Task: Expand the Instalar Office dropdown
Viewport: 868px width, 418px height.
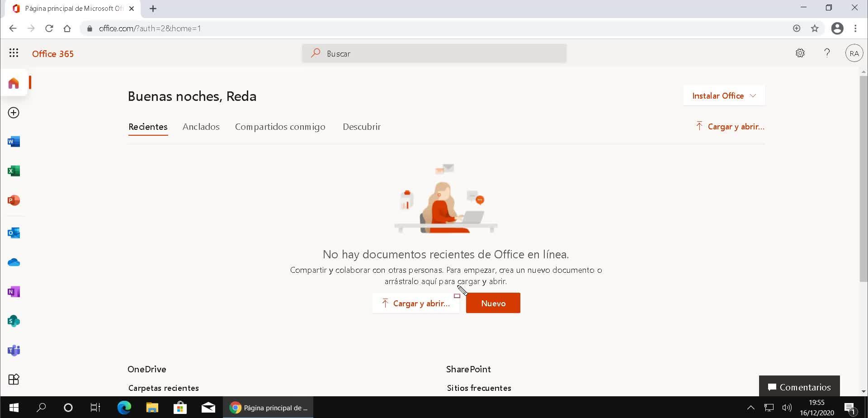Action: [x=724, y=95]
